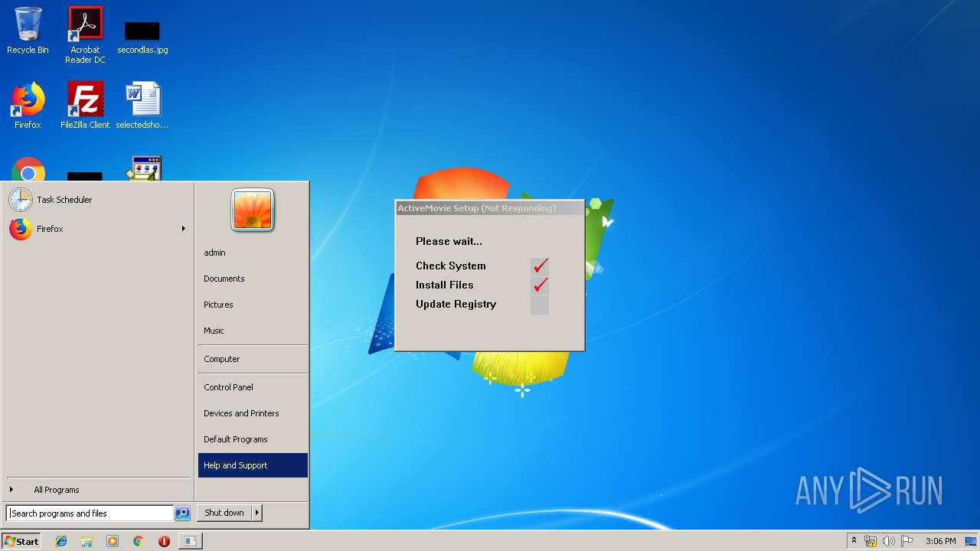
Task: Launch Internet Explorer from the taskbar
Action: (x=61, y=541)
